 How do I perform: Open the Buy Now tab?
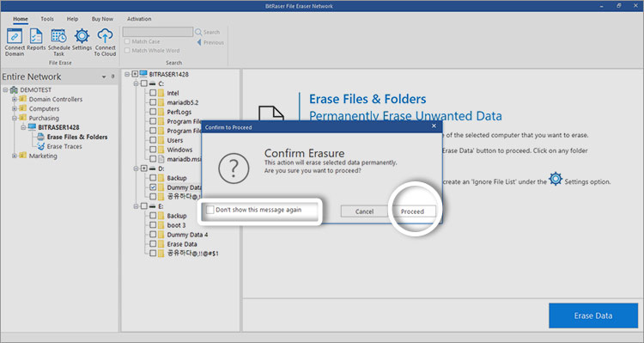(x=102, y=19)
